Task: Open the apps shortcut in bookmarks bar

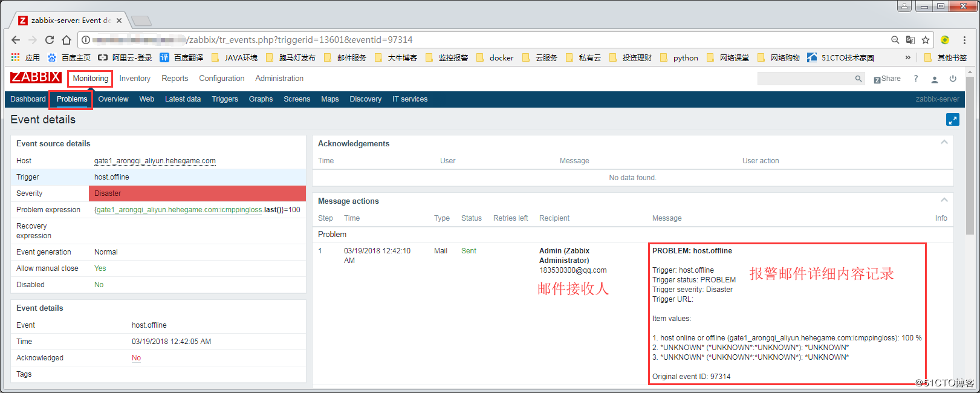Action: (x=26, y=58)
